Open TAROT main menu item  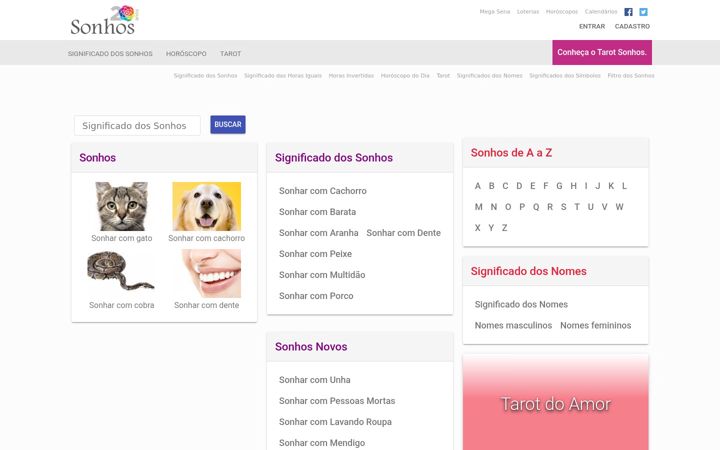click(231, 54)
